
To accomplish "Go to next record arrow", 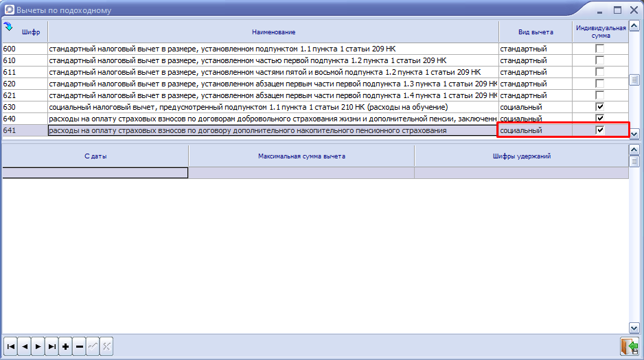I will [38, 347].
